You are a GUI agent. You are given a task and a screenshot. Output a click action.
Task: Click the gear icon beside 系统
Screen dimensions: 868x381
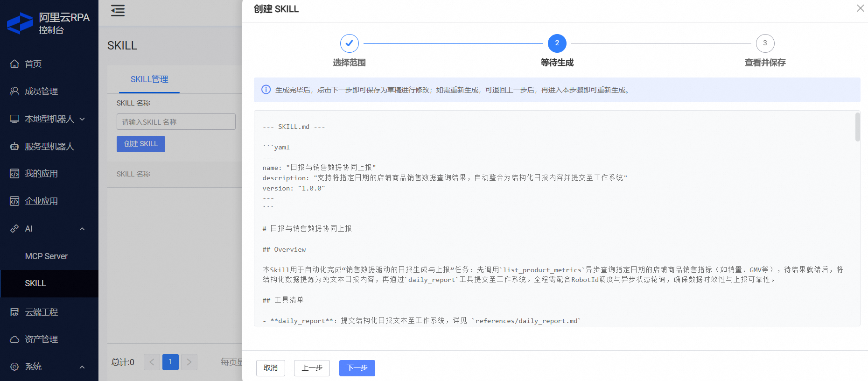click(x=14, y=367)
